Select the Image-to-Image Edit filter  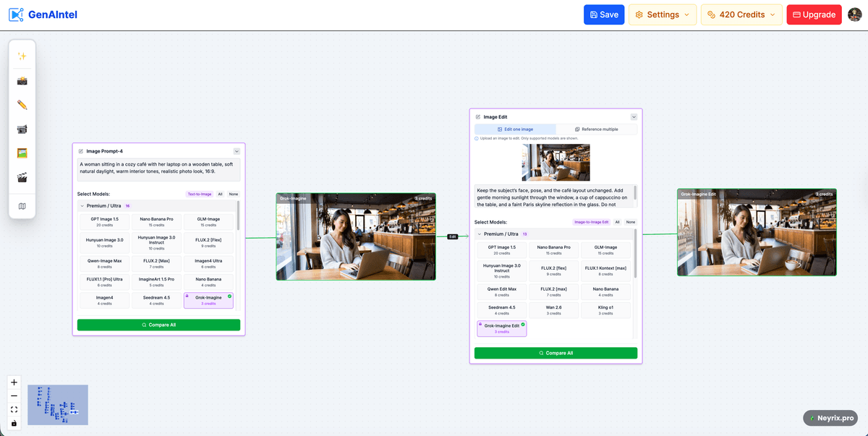tap(592, 222)
